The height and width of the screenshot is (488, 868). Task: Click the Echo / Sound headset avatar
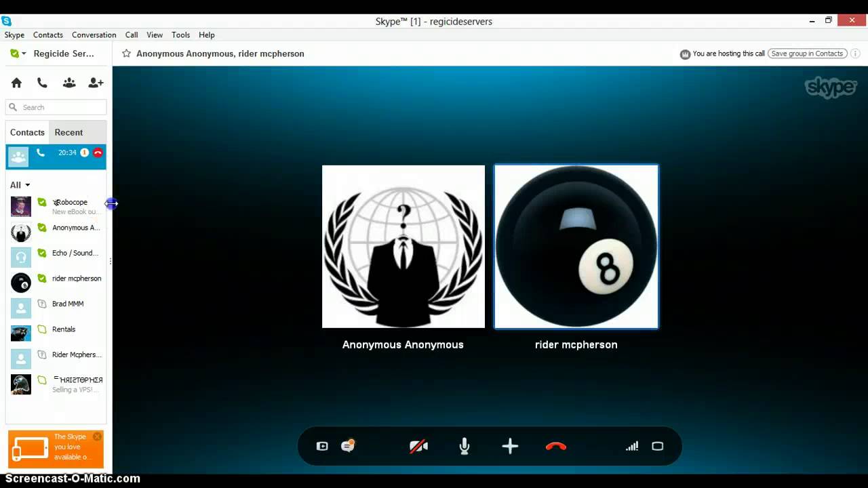(21, 258)
